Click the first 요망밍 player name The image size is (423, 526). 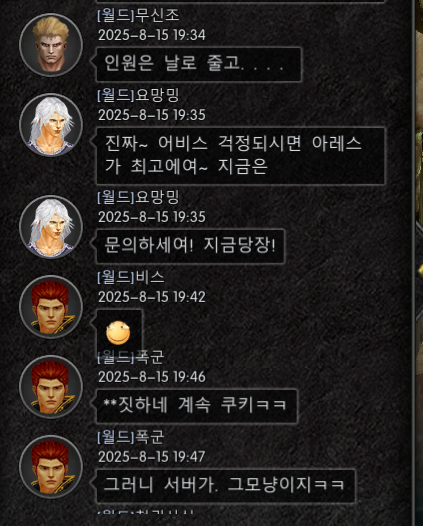pyautogui.click(x=157, y=95)
